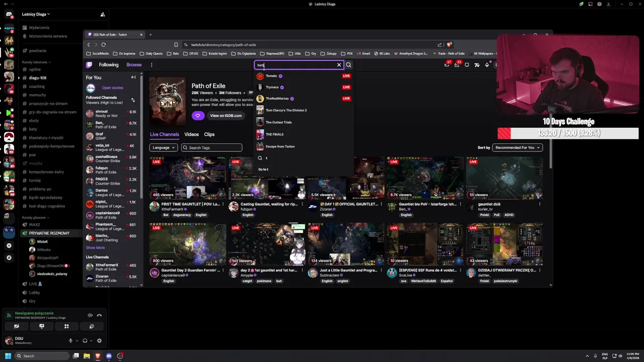Expand Leśnicy Diaga server menu
Viewport: 644px width, 362px height.
click(x=36, y=15)
